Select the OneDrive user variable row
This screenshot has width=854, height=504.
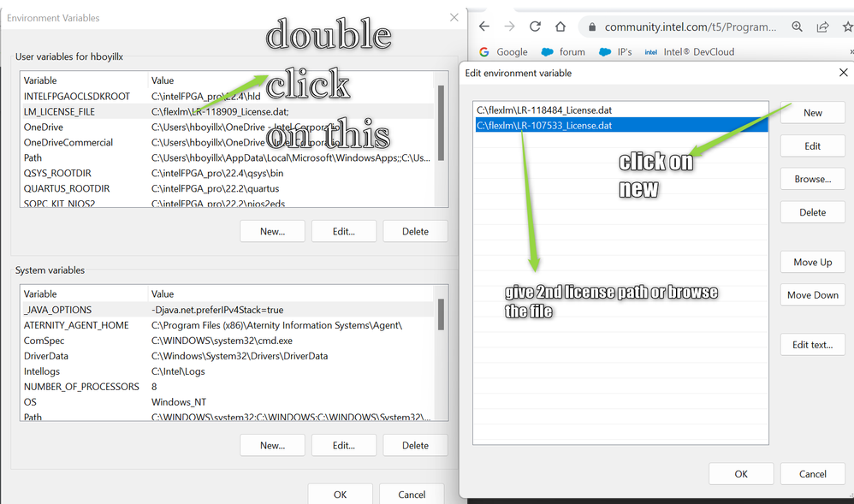point(228,127)
